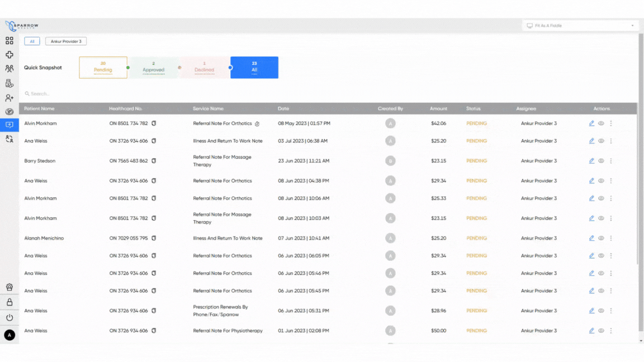Select the Approved snapshot tab

click(153, 68)
